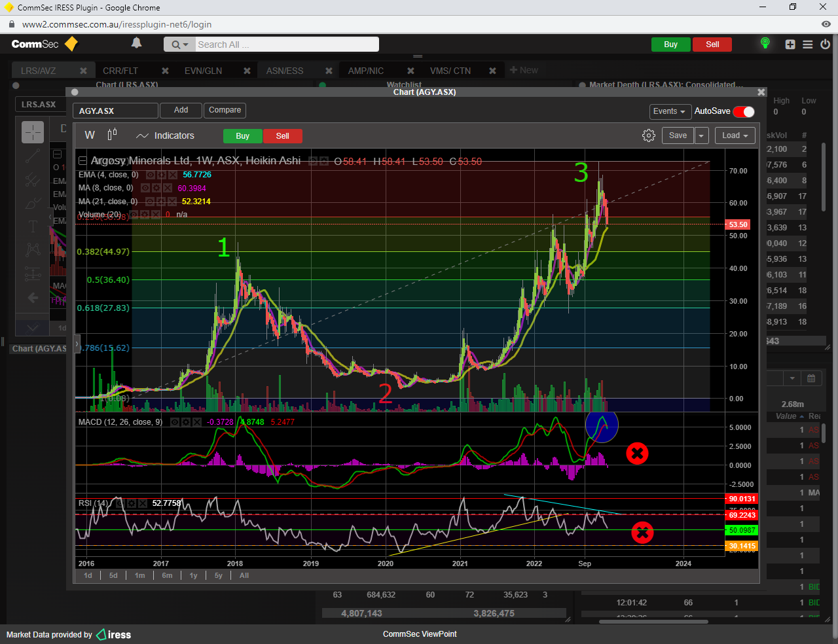Click the green lightbulb icon
Screen dimensions: 838x644
click(765, 43)
